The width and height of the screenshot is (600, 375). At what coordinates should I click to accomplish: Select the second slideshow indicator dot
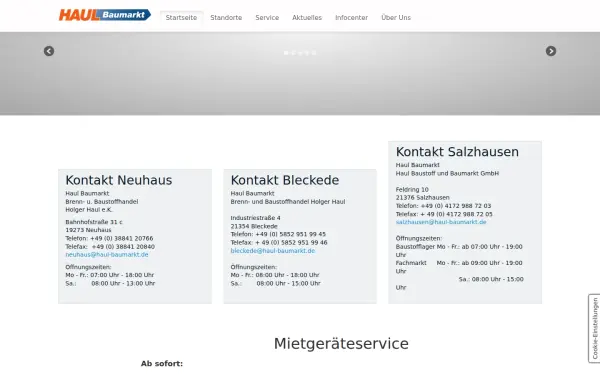coord(293,53)
